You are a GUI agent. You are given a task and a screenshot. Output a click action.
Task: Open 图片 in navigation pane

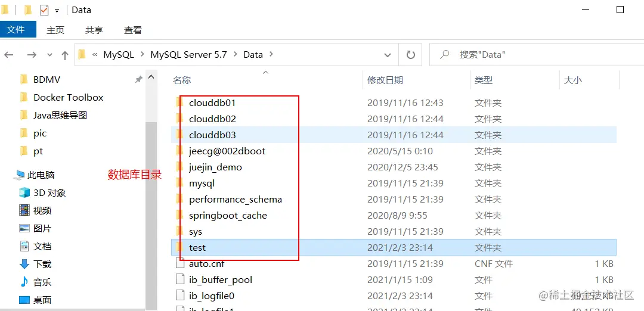[42, 229]
